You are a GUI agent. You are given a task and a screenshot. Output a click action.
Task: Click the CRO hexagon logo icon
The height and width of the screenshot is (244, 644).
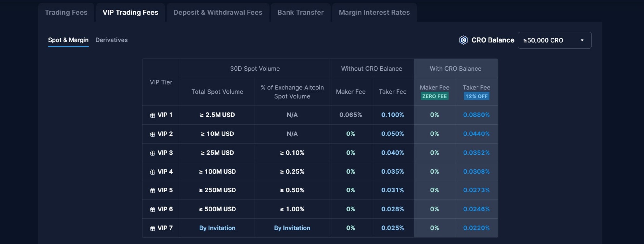[463, 40]
